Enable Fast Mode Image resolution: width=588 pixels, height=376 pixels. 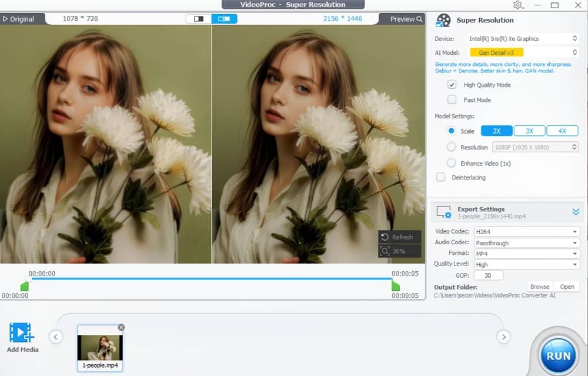(x=452, y=99)
